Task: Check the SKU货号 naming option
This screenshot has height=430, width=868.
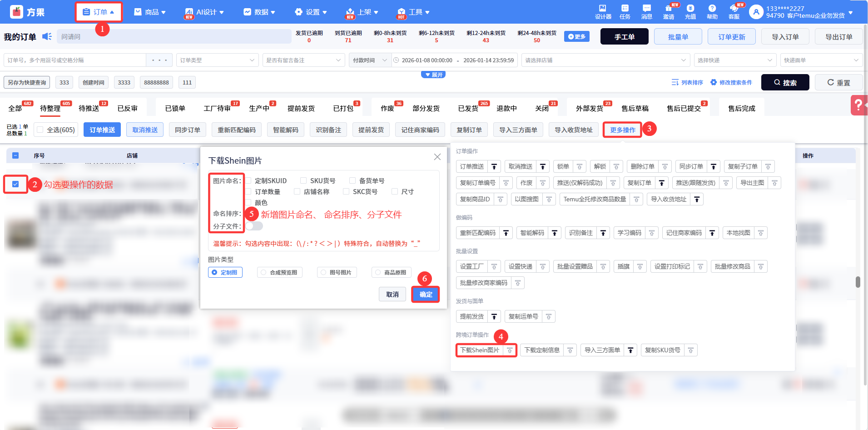Action: pyautogui.click(x=303, y=181)
